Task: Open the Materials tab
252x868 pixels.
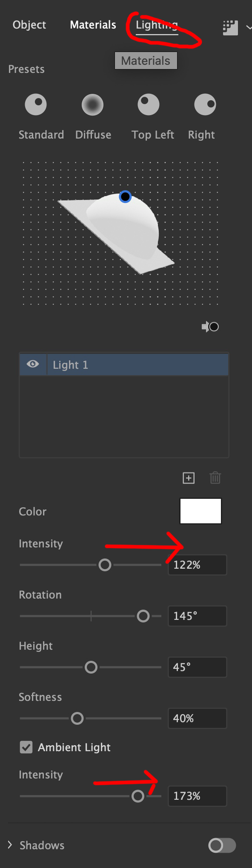Action: click(92, 25)
